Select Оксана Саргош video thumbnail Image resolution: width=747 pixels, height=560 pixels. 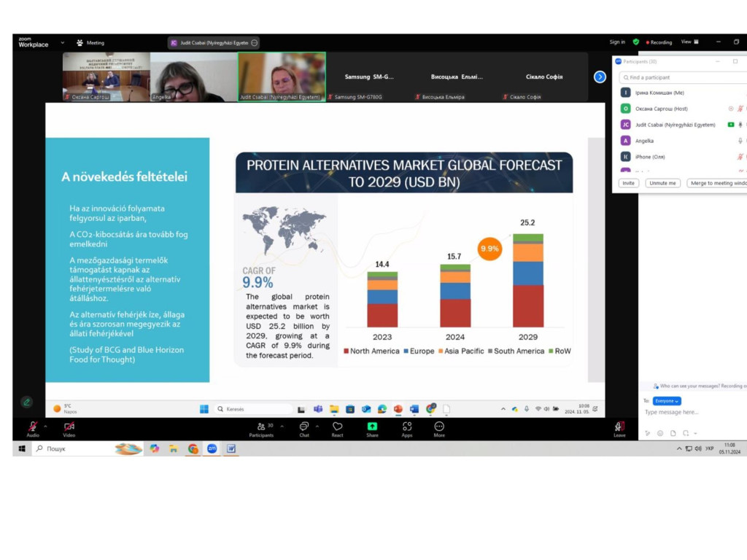coord(107,77)
